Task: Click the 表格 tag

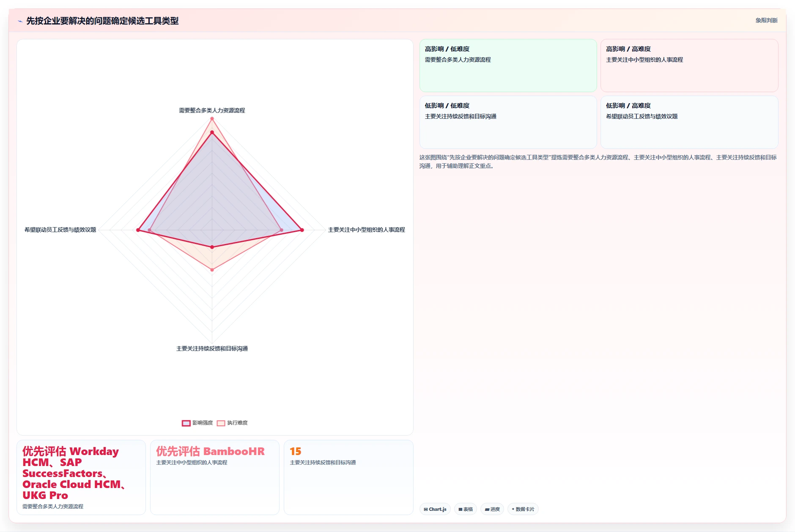Action: (466, 509)
